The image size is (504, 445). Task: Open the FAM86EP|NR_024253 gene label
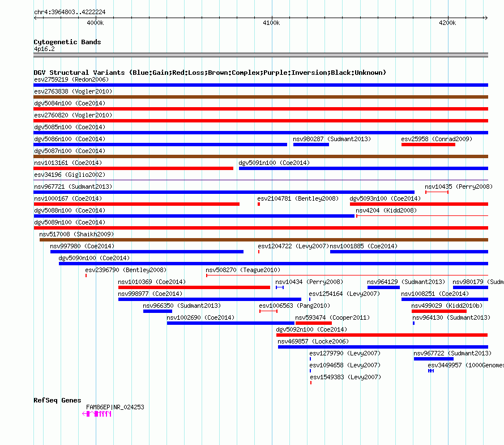pyautogui.click(x=115, y=408)
